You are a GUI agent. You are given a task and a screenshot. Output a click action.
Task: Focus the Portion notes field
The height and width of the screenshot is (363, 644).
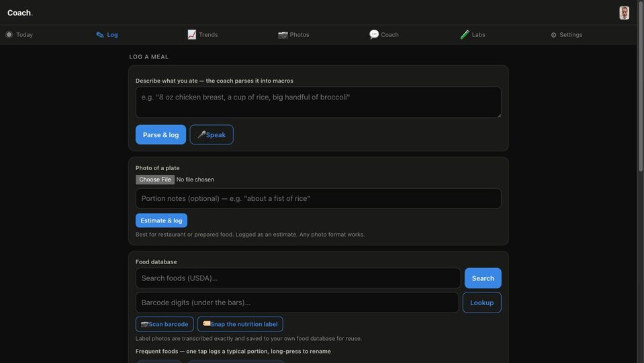coord(318,198)
